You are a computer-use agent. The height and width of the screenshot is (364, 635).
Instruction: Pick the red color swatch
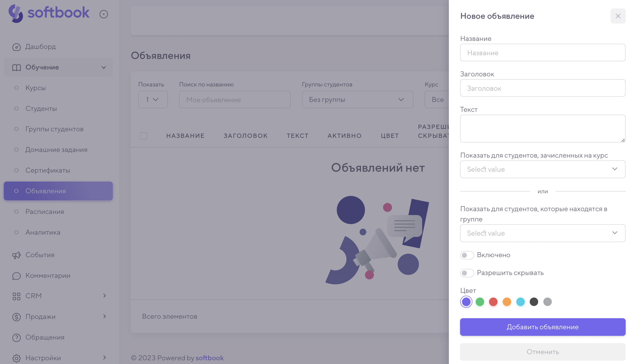(x=493, y=302)
